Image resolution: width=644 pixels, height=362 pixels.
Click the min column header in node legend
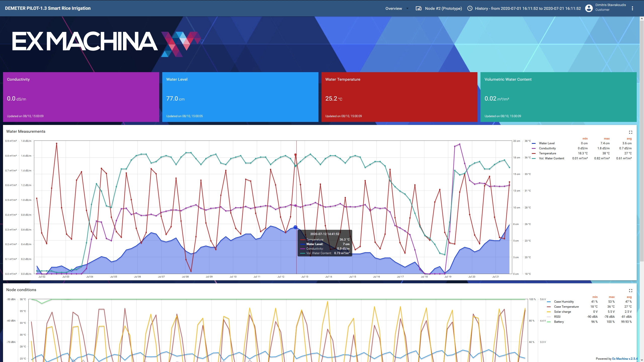point(595,297)
